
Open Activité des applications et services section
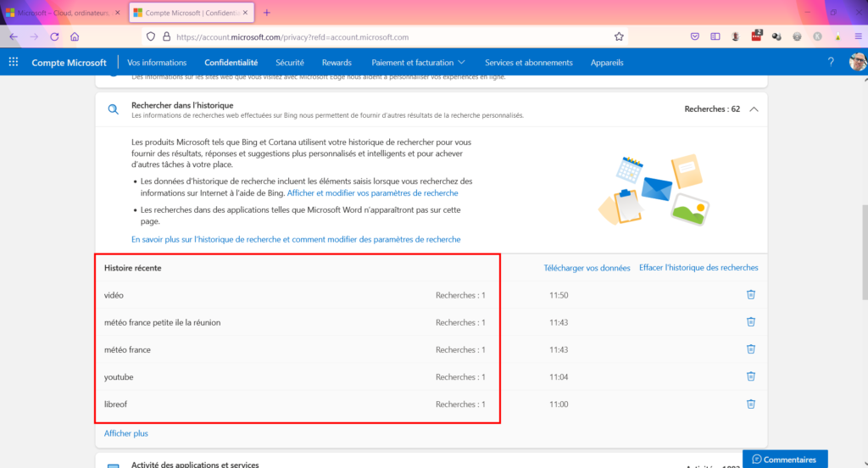click(x=431, y=462)
